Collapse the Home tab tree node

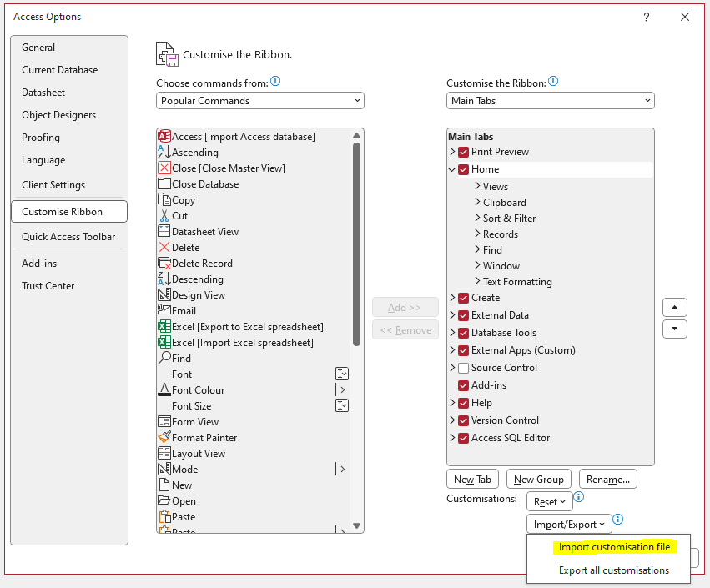tap(452, 169)
